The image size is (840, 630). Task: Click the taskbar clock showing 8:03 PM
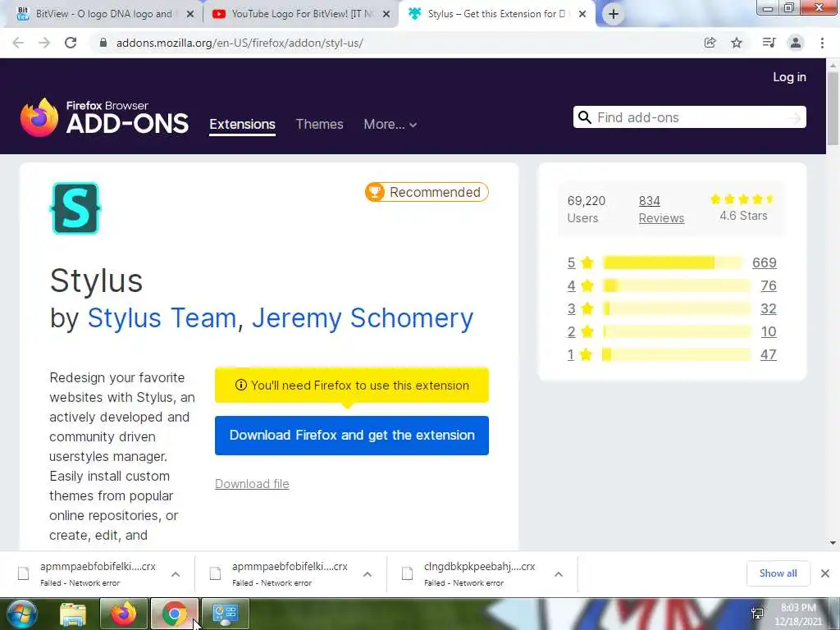tap(798, 614)
